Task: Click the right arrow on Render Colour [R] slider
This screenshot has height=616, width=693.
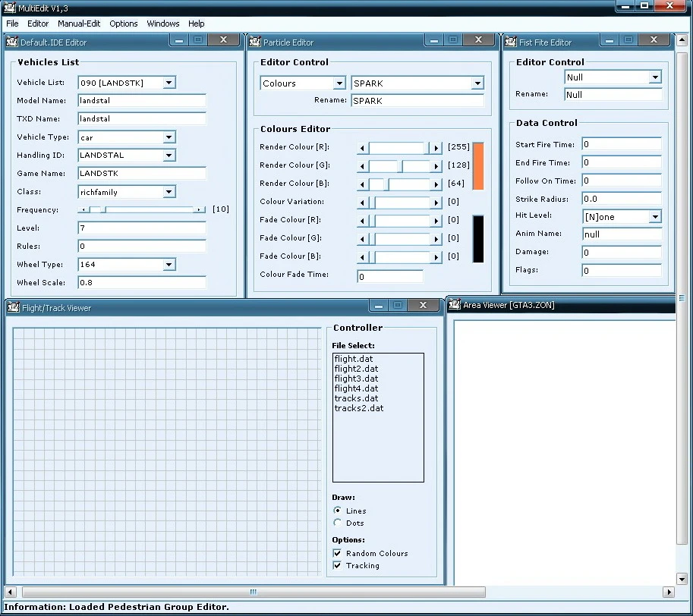Action: 436,147
